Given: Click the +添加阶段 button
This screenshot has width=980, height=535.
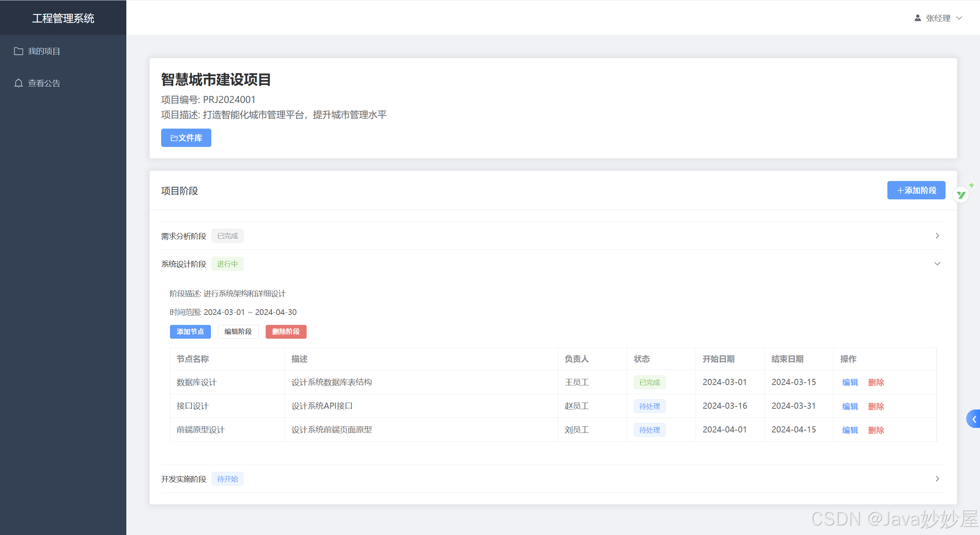Looking at the screenshot, I should tap(916, 190).
